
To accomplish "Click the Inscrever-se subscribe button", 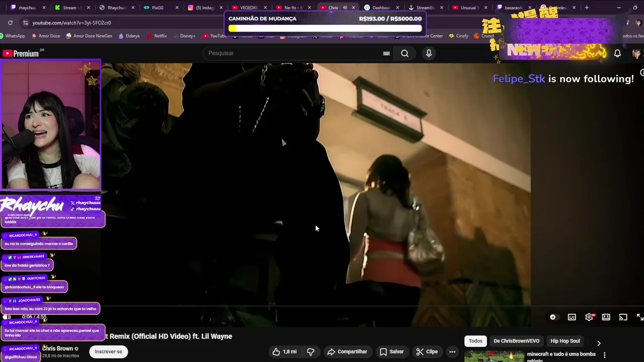I will click(x=109, y=351).
